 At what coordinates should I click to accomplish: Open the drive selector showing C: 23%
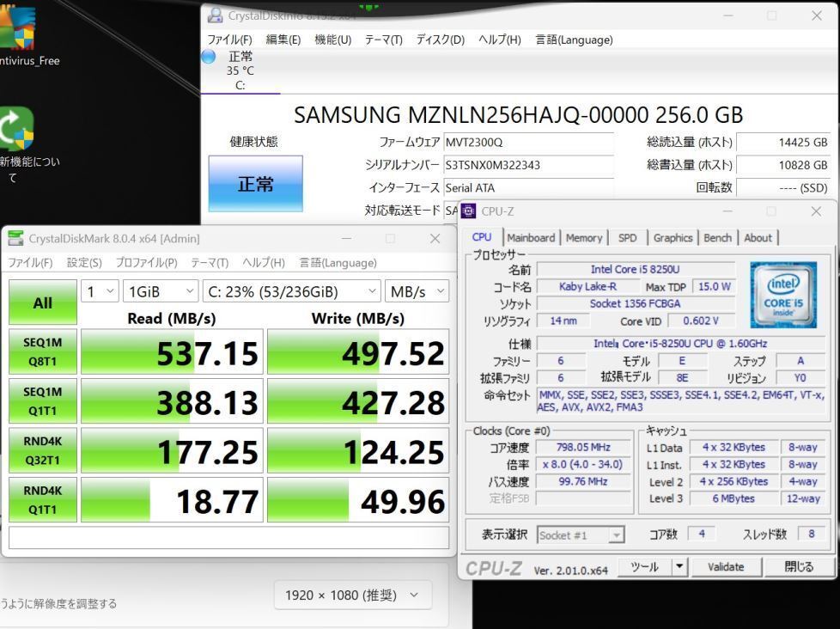pos(291,291)
